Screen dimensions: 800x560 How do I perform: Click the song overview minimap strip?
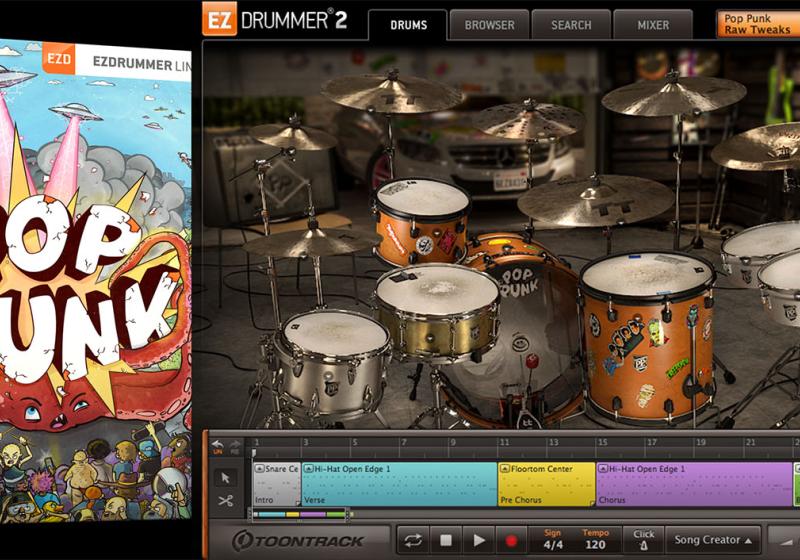pyautogui.click(x=300, y=514)
